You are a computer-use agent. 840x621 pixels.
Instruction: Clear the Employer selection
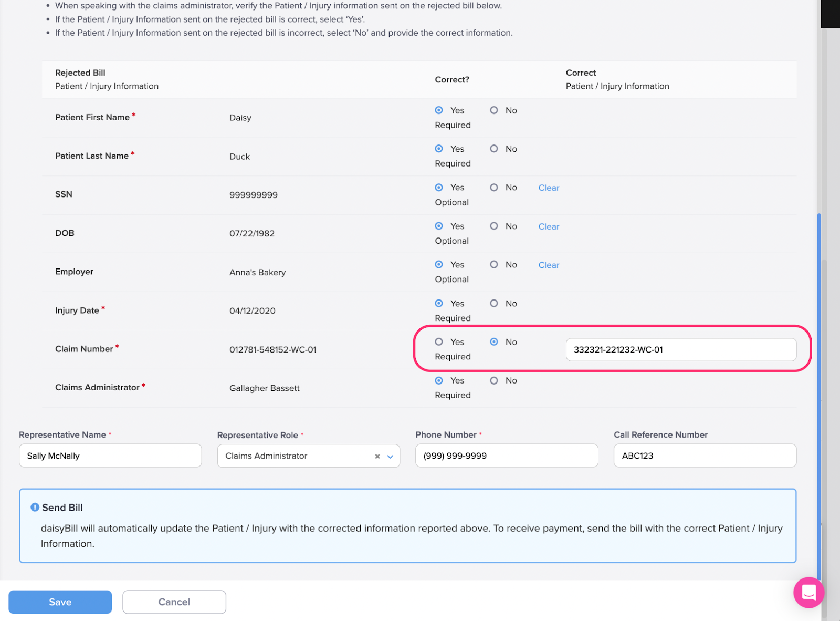549,265
